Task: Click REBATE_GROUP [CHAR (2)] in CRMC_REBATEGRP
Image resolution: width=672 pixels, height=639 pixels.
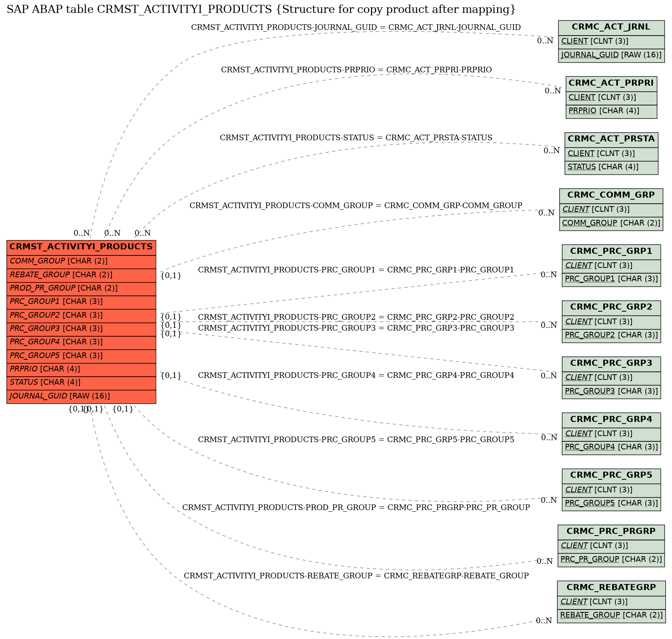Action: [x=611, y=616]
